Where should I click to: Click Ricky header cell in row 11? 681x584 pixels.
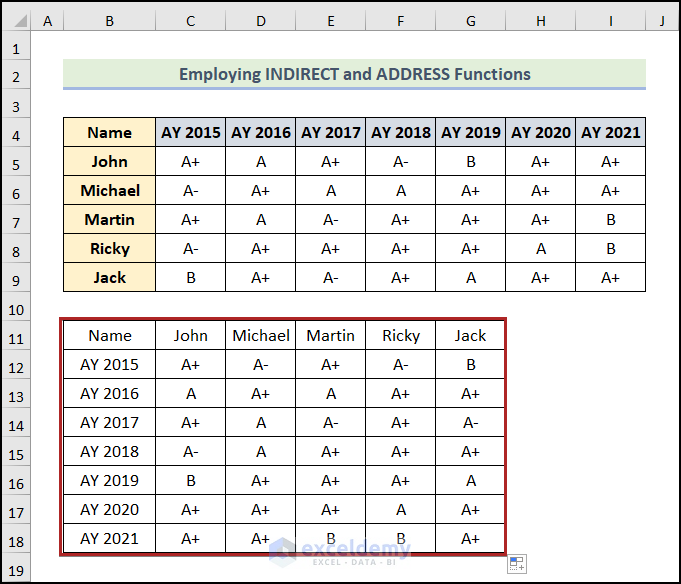click(x=401, y=336)
